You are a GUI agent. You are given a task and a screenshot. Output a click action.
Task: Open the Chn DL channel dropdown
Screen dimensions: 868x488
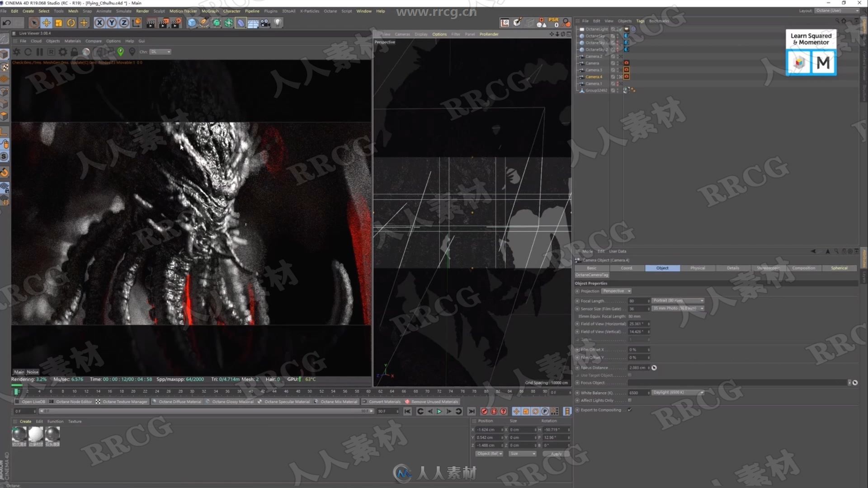[160, 52]
